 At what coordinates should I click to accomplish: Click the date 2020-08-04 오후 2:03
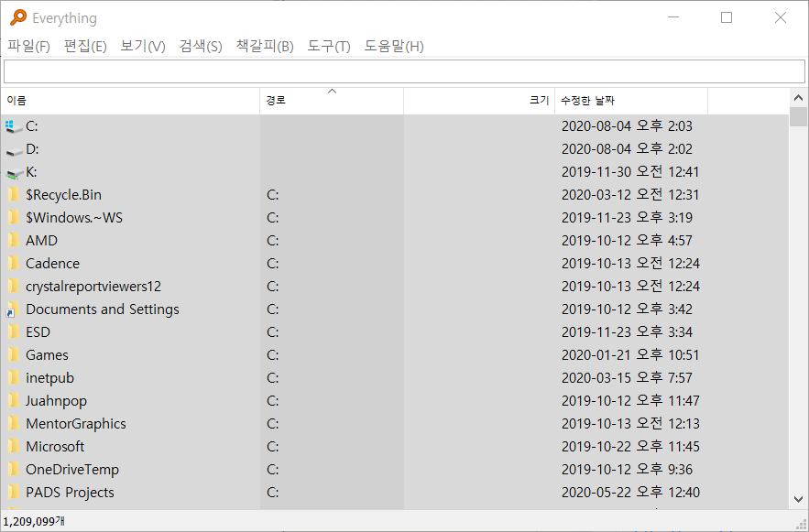click(x=627, y=126)
